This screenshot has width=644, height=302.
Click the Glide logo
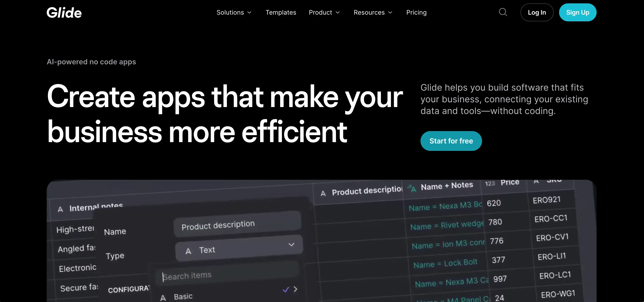(x=64, y=12)
